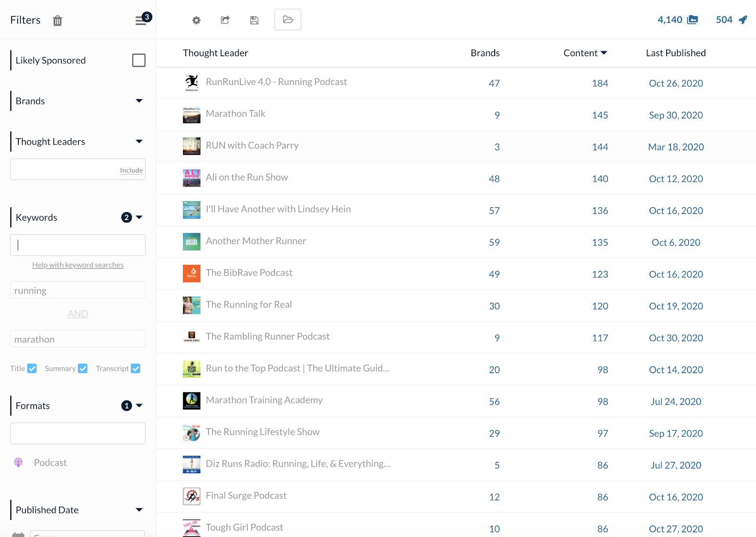Open Run to the Top Podcast thumbnail
756x537 pixels.
tap(191, 369)
